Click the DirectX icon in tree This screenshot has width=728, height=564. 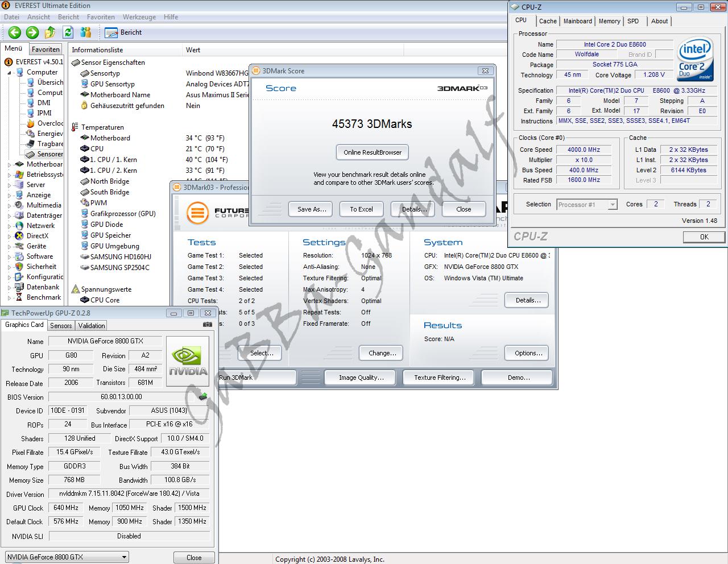point(20,236)
